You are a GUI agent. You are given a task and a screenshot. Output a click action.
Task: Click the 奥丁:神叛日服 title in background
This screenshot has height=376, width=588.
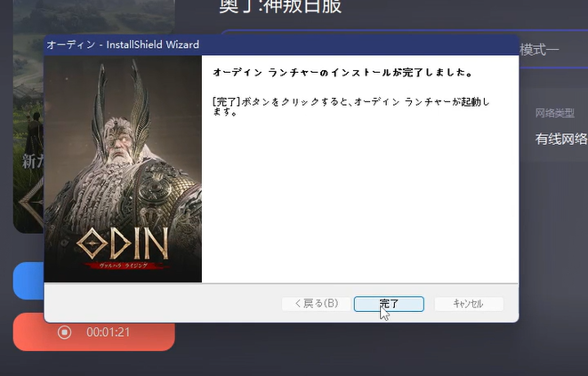[x=280, y=6]
